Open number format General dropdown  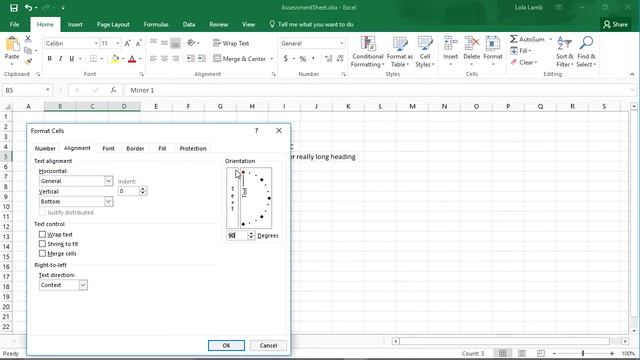tap(342, 43)
